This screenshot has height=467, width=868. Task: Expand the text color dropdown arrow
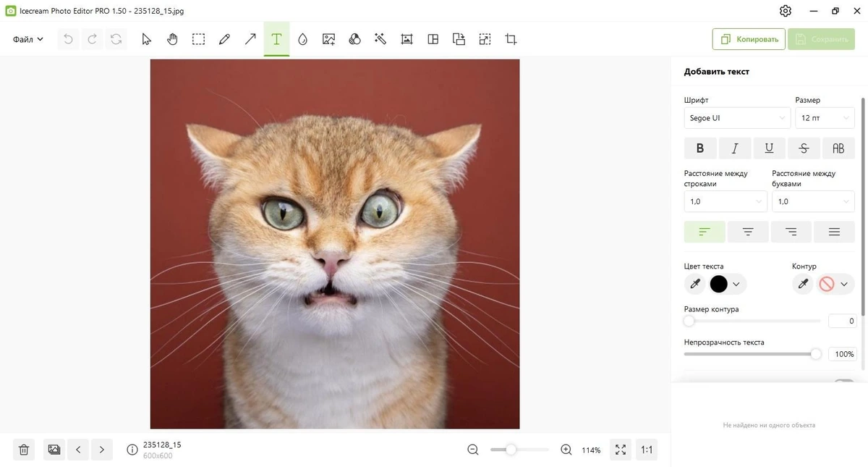736,285
